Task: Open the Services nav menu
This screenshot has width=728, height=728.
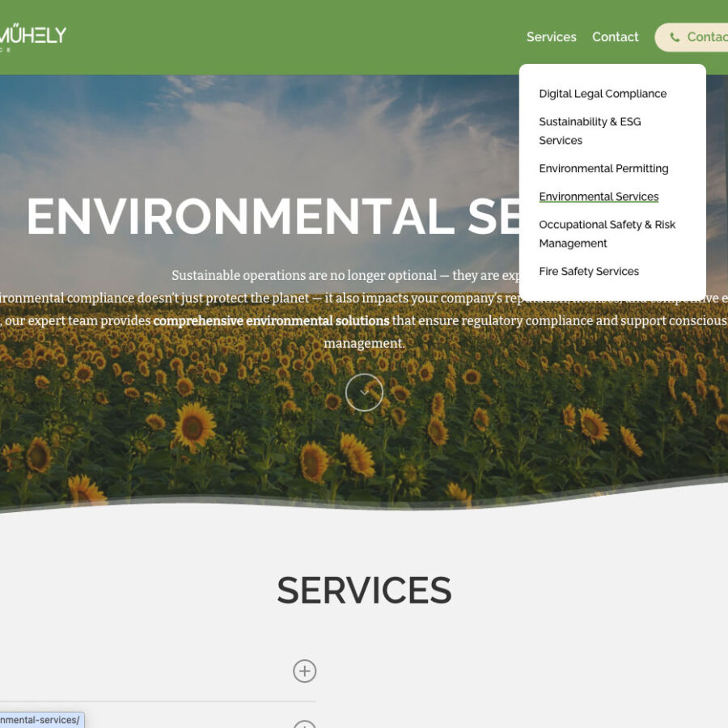Action: point(551,37)
